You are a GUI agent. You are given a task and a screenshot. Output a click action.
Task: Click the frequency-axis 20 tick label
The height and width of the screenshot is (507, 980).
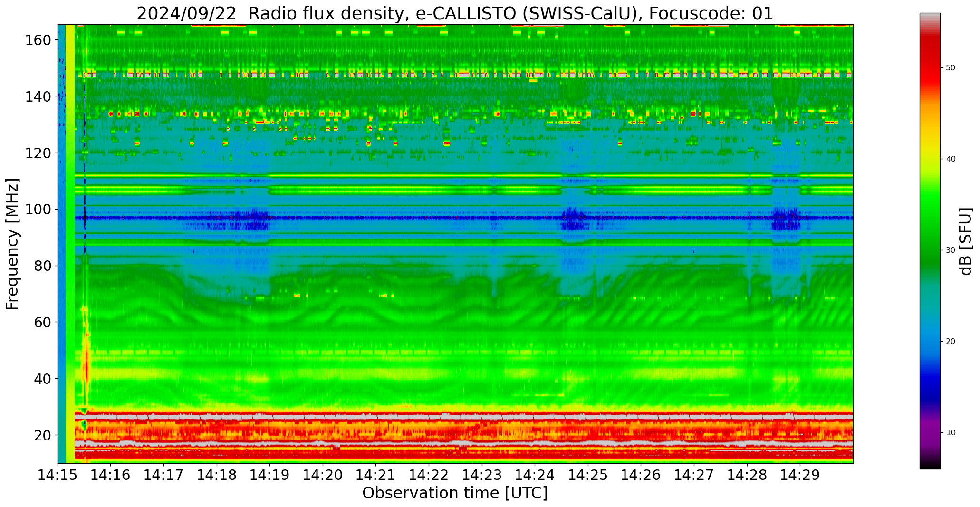[42, 435]
